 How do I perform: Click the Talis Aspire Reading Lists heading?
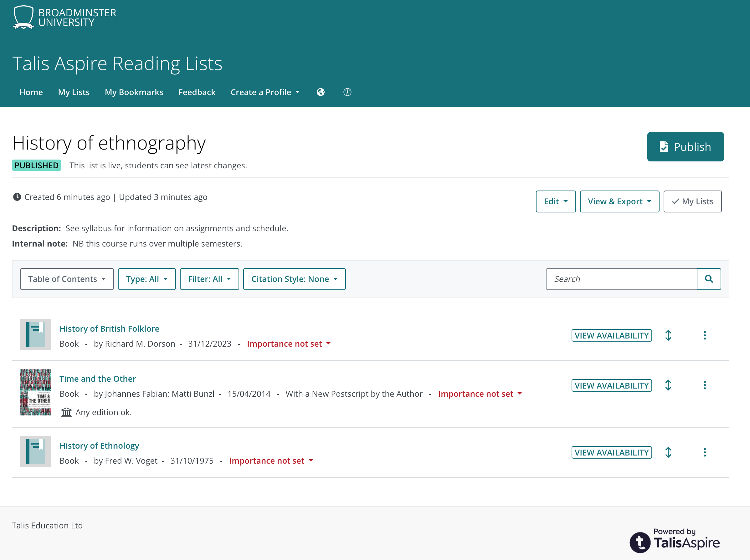[x=117, y=63]
